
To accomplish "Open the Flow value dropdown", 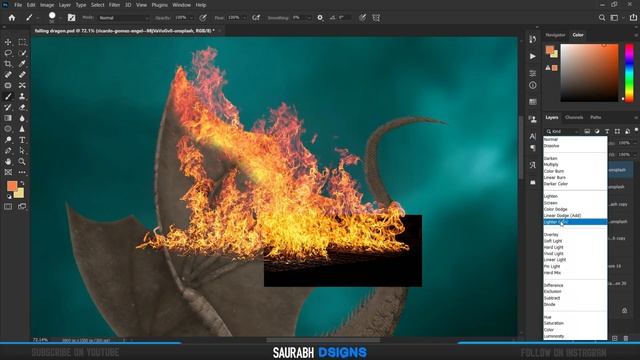I will click(244, 18).
